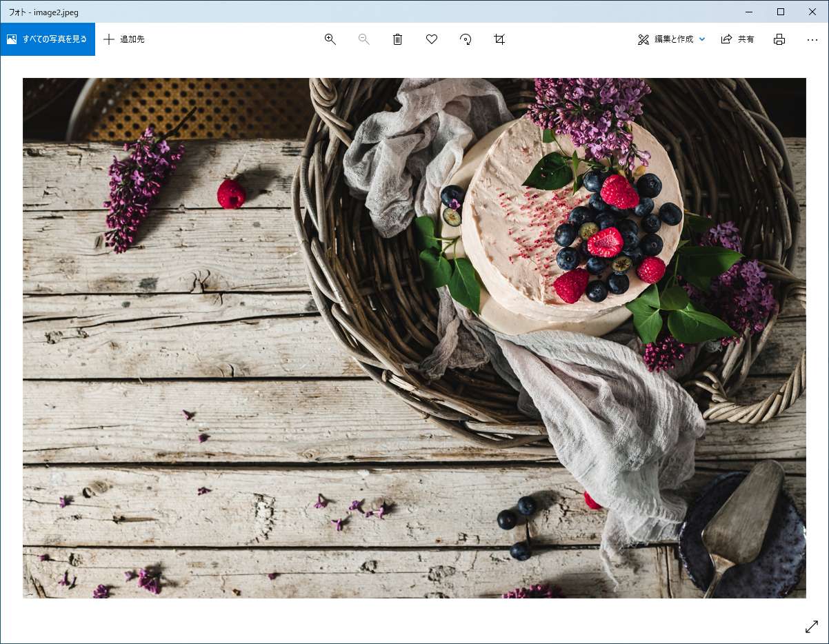
Task: Open the crop and straighten tool
Action: coord(499,39)
